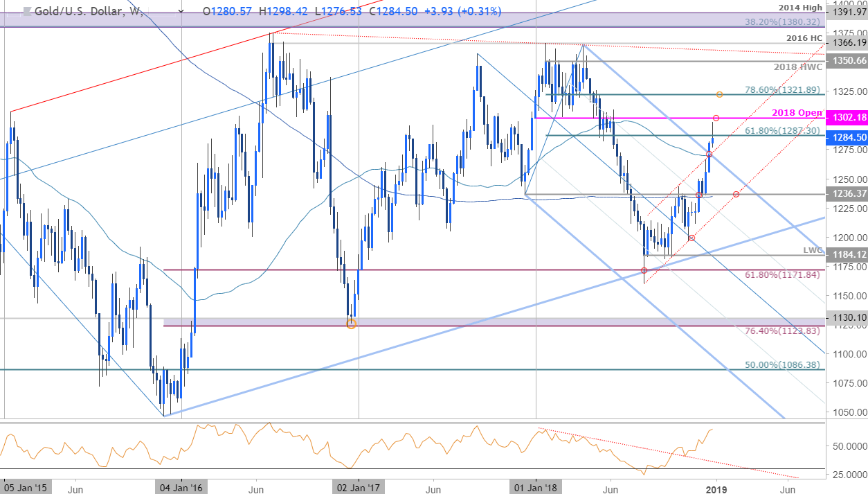868x494 pixels.
Task: Click the red circle marker at 2018 Open line
Action: click(x=716, y=118)
